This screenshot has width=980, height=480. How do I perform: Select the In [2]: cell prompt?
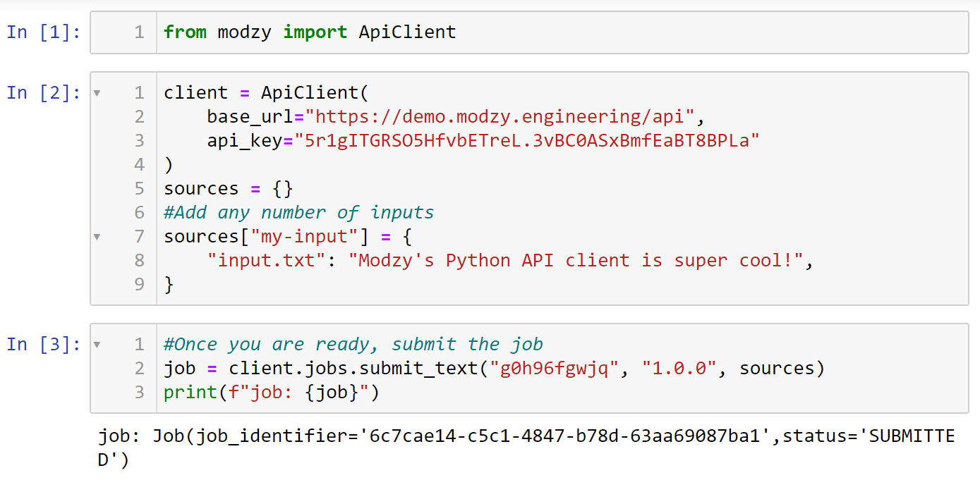(44, 93)
